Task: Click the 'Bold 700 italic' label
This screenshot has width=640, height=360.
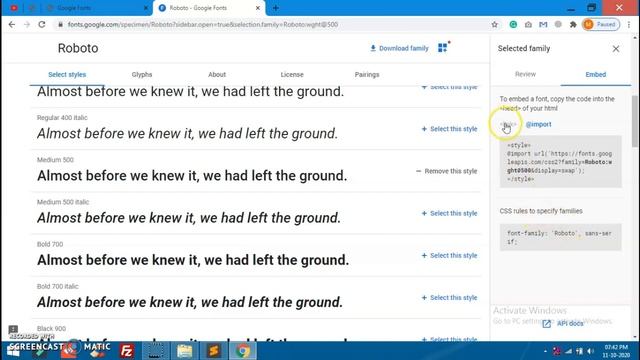Action: [58, 287]
